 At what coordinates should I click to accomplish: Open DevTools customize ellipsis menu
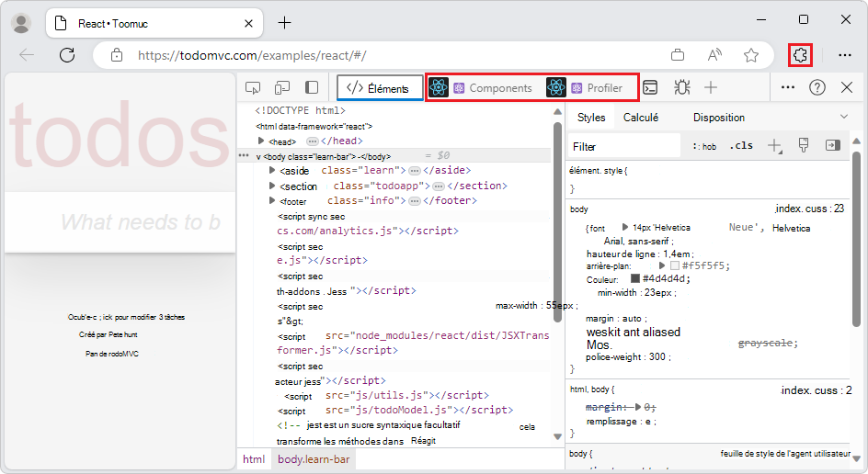coord(788,87)
